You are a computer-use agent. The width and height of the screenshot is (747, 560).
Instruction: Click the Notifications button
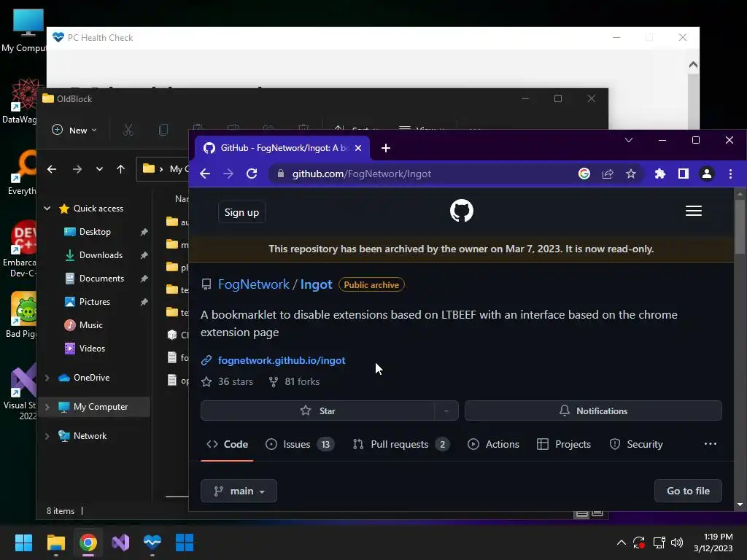593,411
